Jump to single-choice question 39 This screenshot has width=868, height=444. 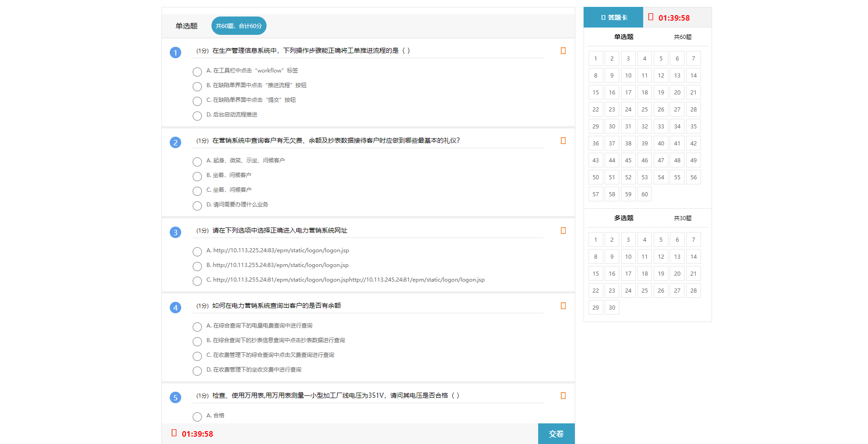645,143
